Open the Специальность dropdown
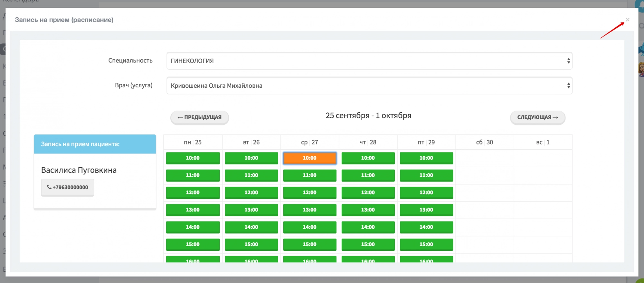Image resolution: width=644 pixels, height=283 pixels. click(x=369, y=61)
